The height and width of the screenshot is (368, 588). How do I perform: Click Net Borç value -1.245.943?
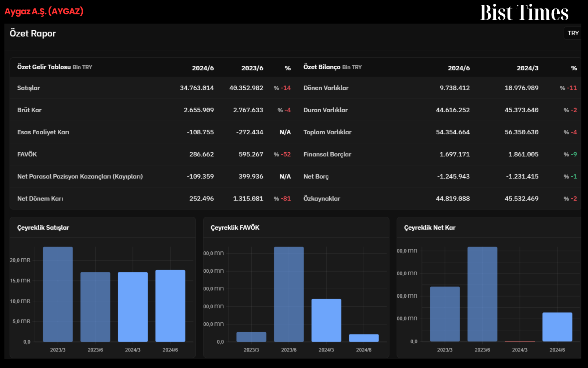[x=453, y=176]
